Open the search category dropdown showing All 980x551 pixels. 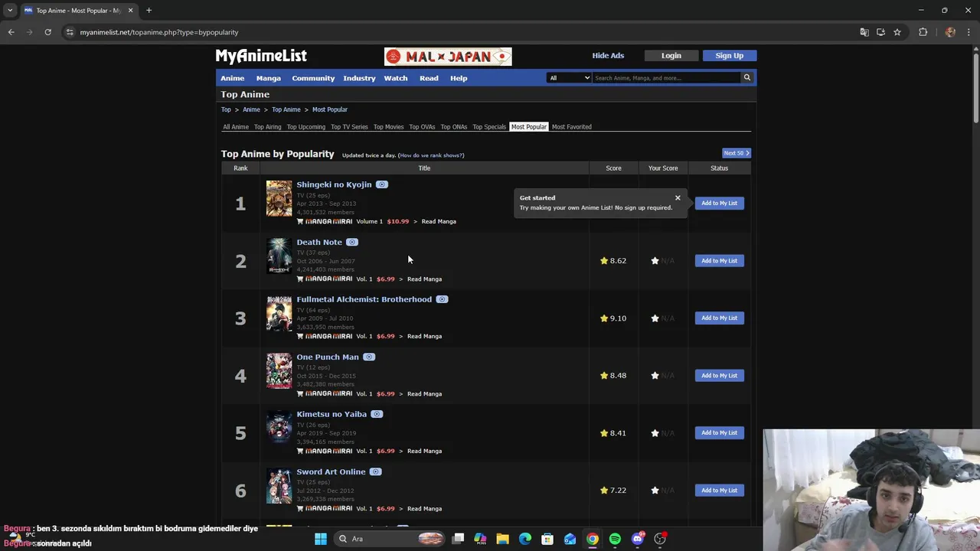[569, 77]
